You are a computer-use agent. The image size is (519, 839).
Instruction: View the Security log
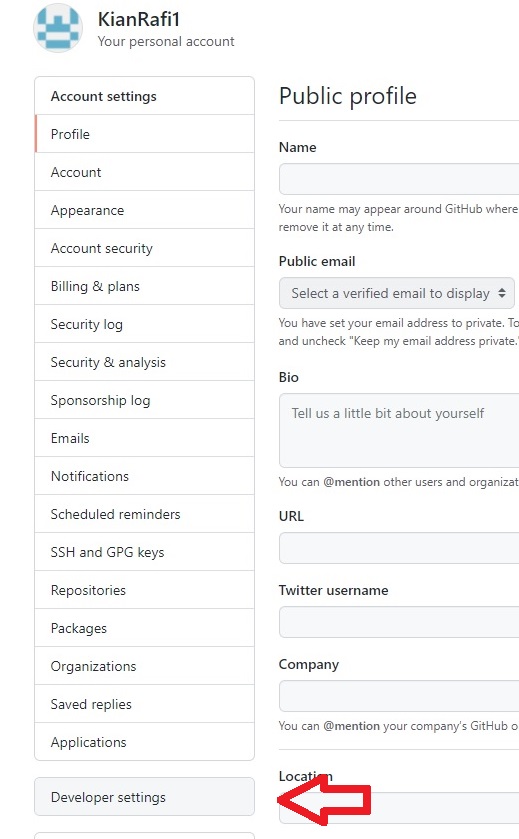144,324
